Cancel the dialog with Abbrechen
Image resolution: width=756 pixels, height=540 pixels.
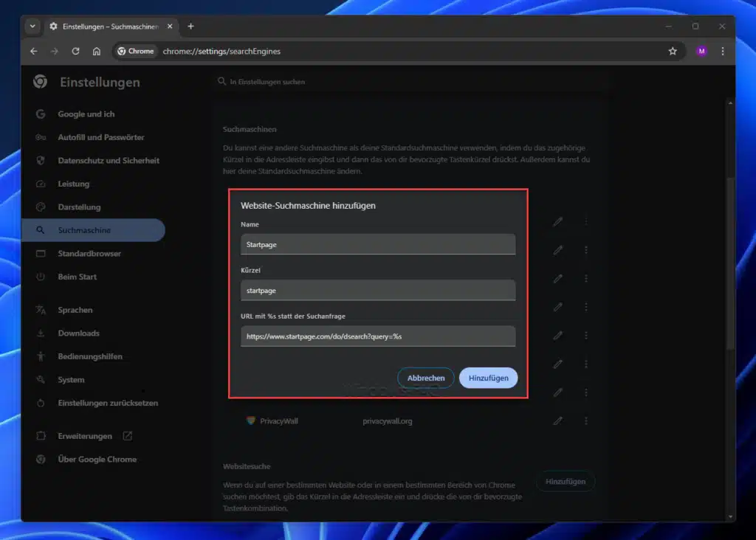(426, 378)
